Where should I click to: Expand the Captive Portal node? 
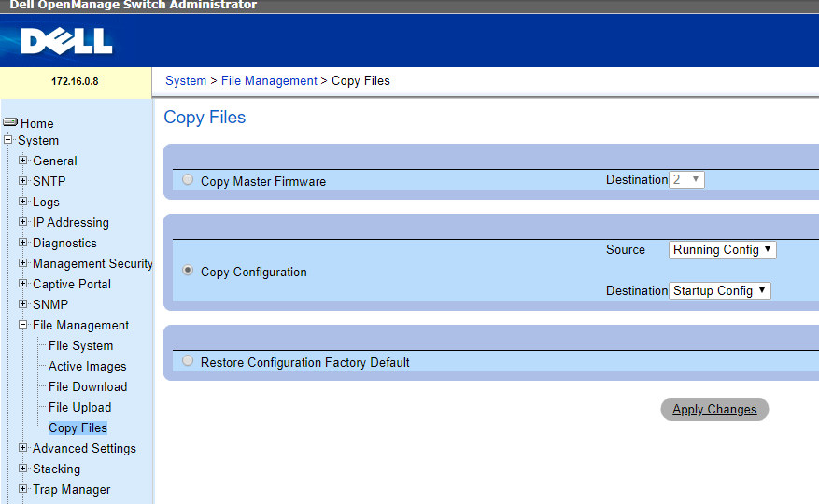[23, 284]
